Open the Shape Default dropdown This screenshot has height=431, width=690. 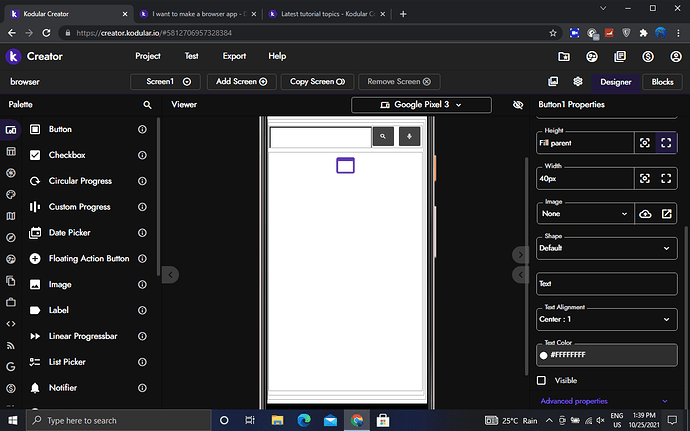click(606, 248)
